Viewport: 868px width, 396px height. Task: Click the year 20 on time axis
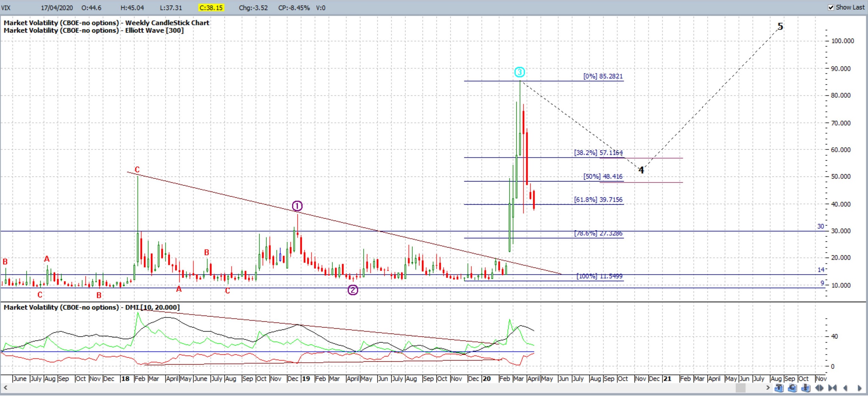[x=487, y=379]
